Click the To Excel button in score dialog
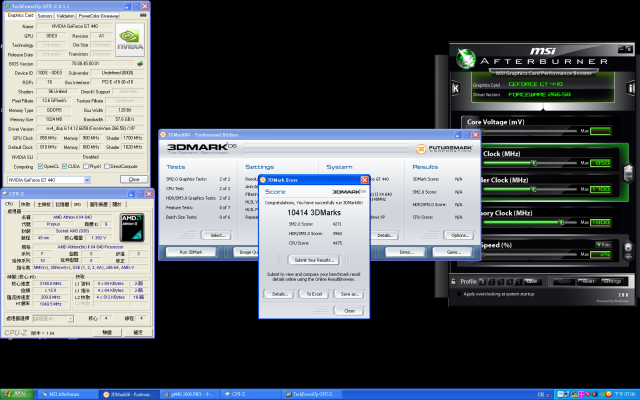The width and height of the screenshot is (640, 400). click(x=314, y=294)
